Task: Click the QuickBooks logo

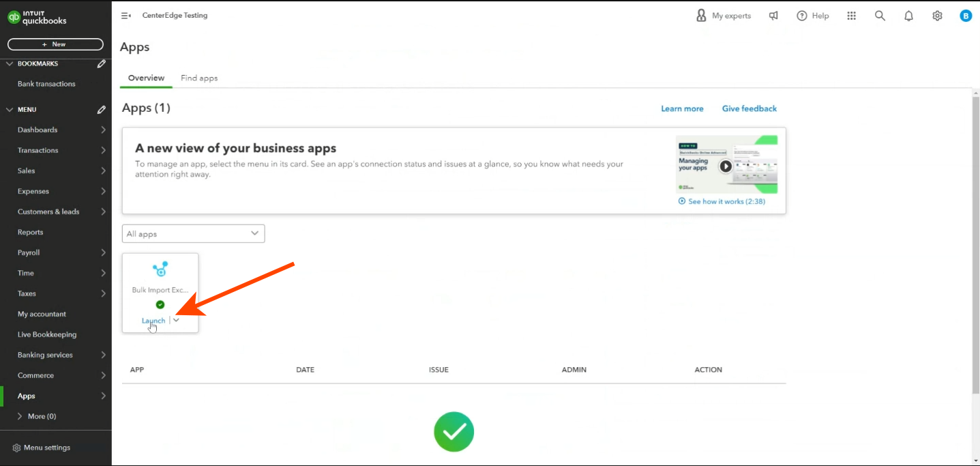Action: [38, 18]
